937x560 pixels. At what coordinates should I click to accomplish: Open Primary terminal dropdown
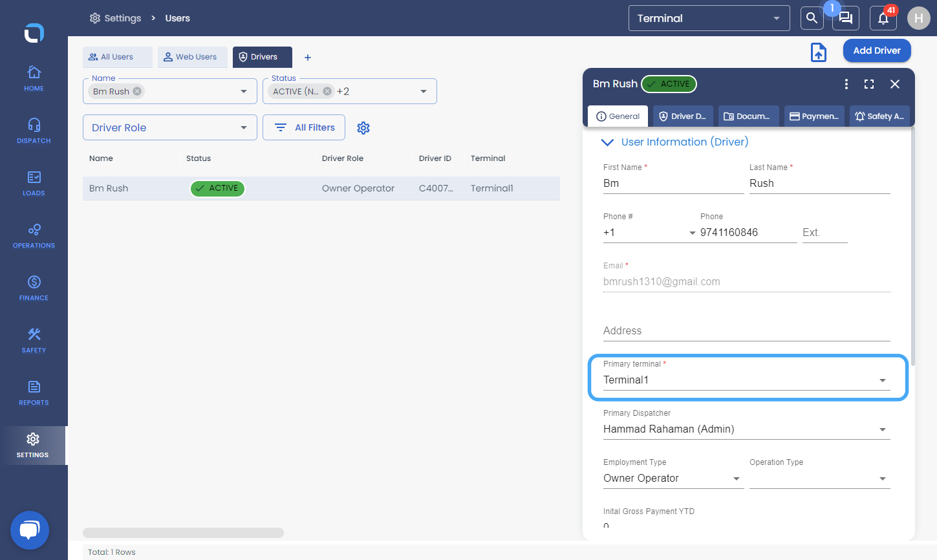click(x=747, y=380)
